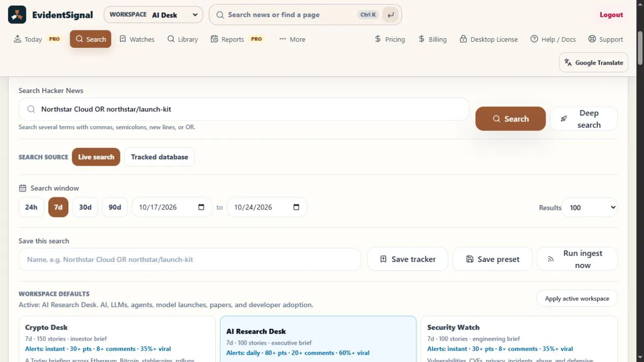Open the Library tab
The height and width of the screenshot is (362, 644).
click(x=183, y=39)
